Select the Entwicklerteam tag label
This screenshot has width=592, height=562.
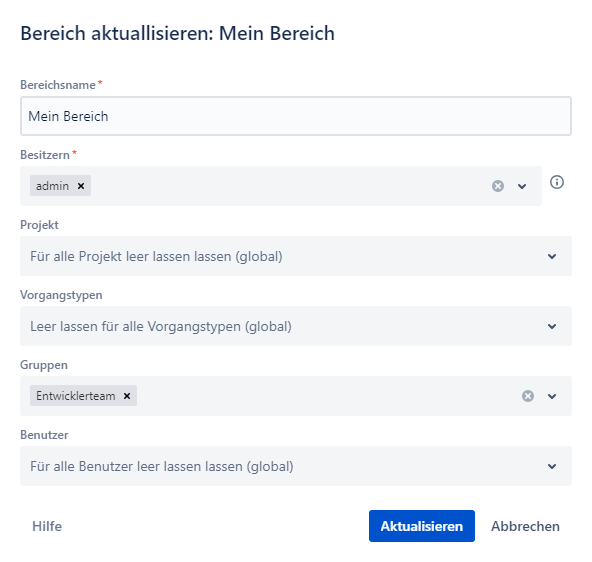click(76, 396)
